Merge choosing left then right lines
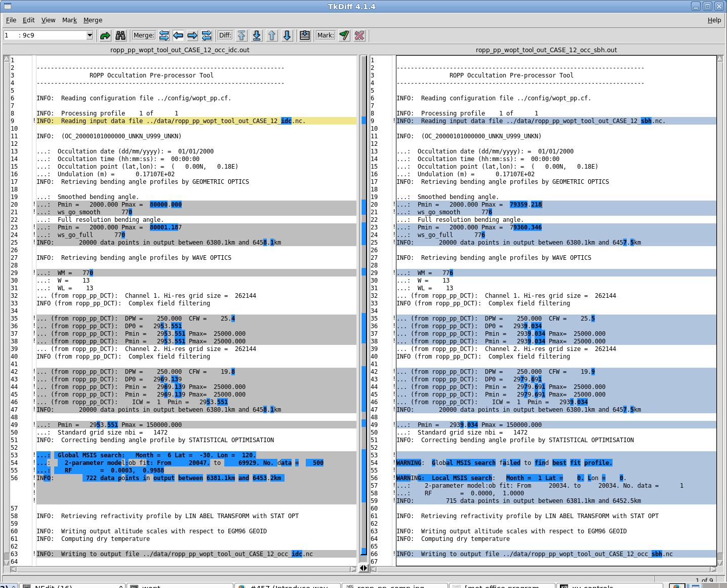 (164, 35)
